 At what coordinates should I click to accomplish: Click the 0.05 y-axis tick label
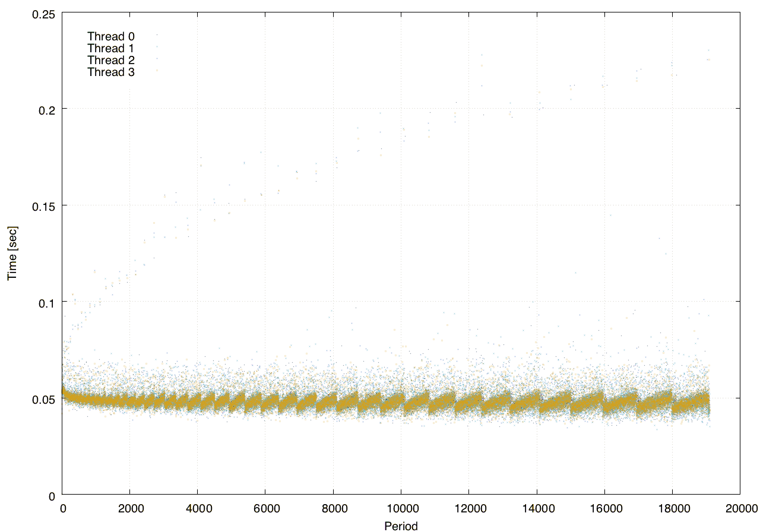coord(43,398)
